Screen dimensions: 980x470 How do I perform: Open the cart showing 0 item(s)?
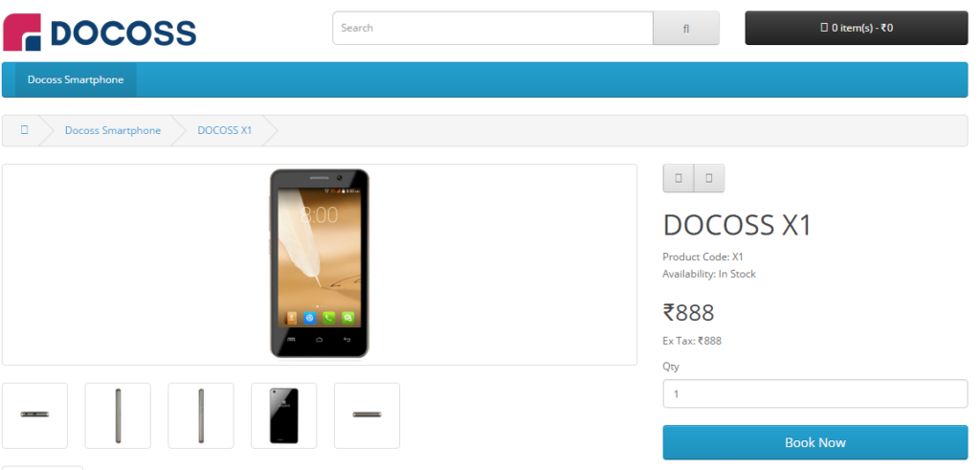tap(857, 28)
